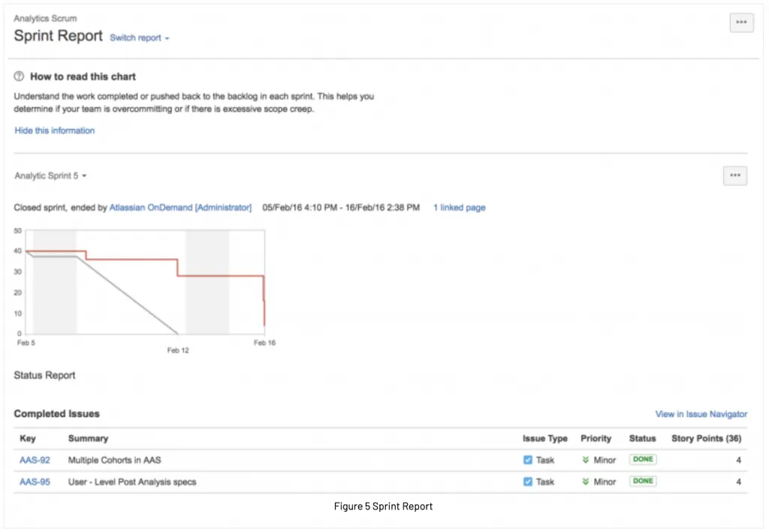The image size is (769, 532).
Task: Click the Feb 5 label on chart axis
Action: 26,343
